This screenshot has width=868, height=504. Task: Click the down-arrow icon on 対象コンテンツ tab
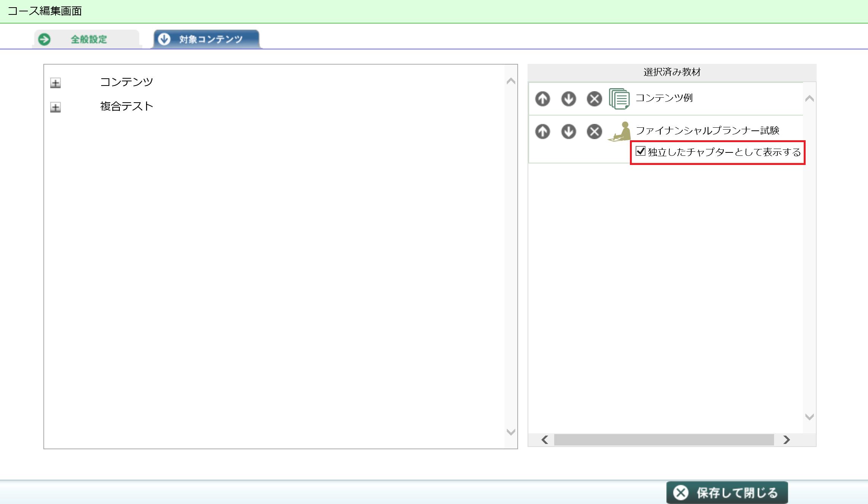pos(164,39)
